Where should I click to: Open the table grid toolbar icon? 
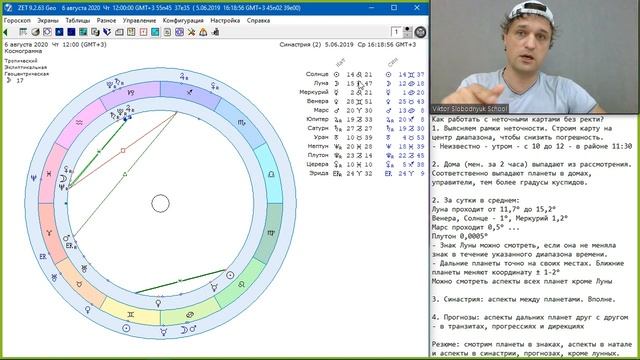click(23, 32)
